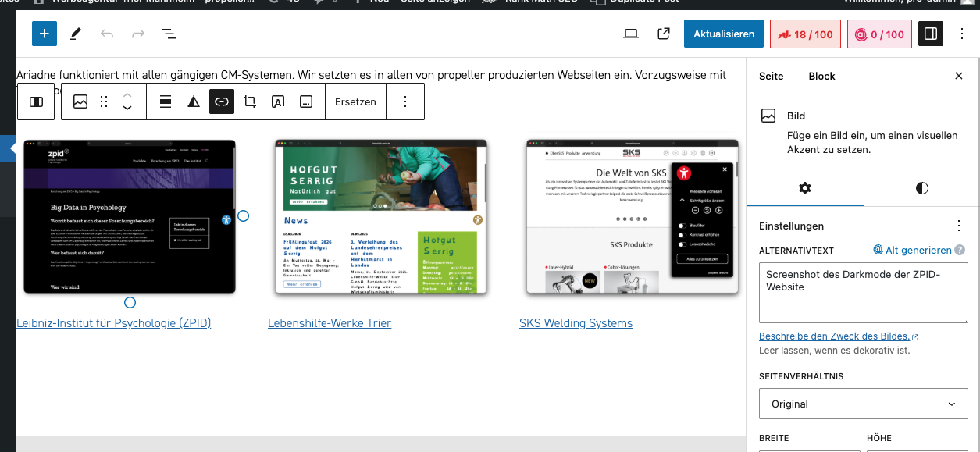This screenshot has height=452, width=980.
Task: Click the Aktualisieren button
Action: (x=724, y=34)
